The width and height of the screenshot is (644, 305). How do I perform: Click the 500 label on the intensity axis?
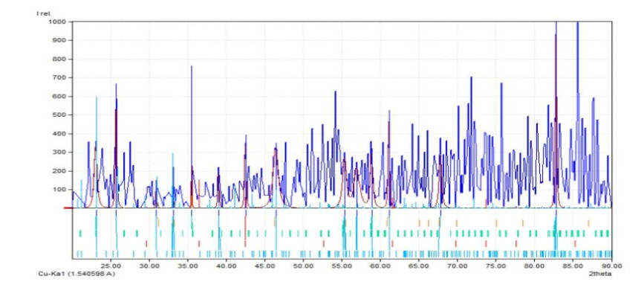tap(60, 115)
